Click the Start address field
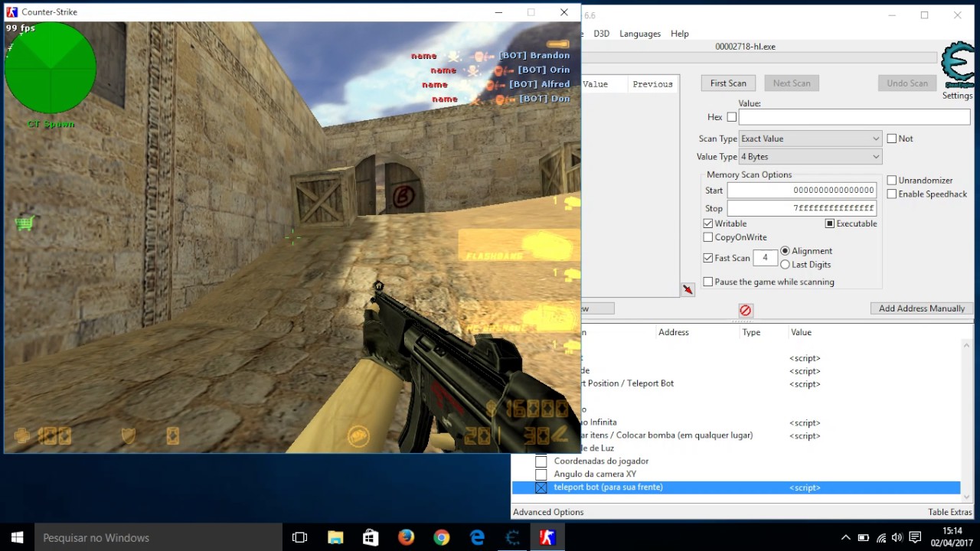The width and height of the screenshot is (980, 551). coord(802,191)
